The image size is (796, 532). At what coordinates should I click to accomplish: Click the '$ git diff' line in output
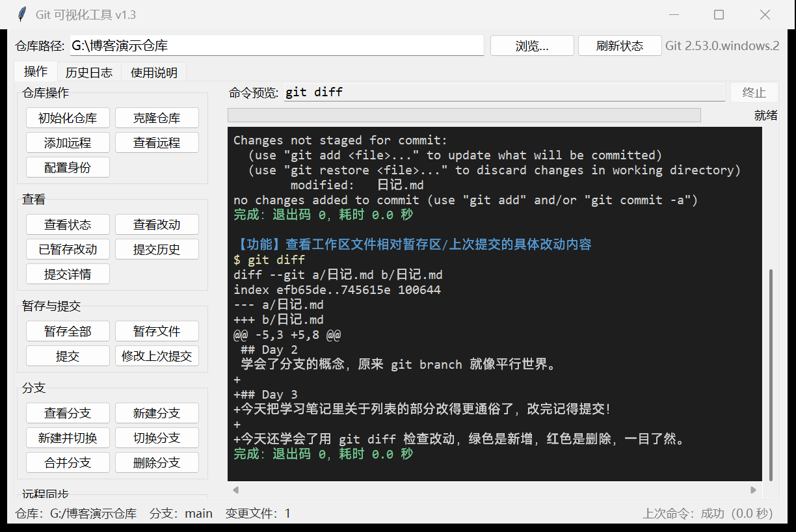(269, 260)
